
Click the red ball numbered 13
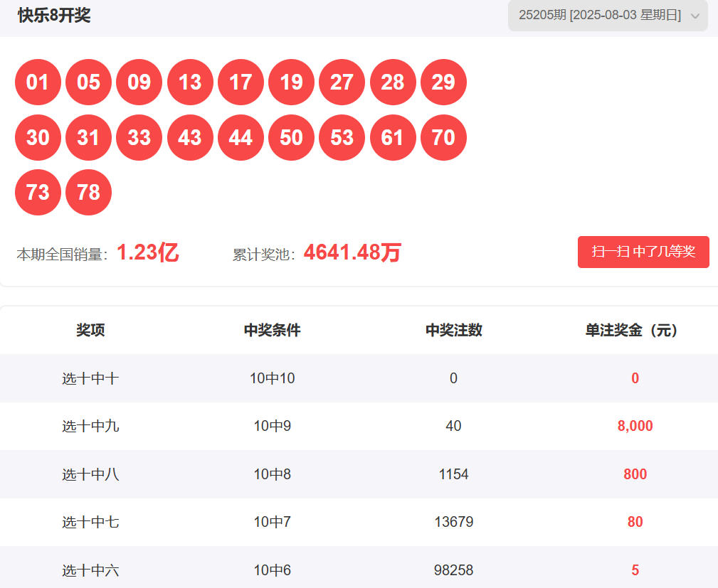tap(190, 82)
